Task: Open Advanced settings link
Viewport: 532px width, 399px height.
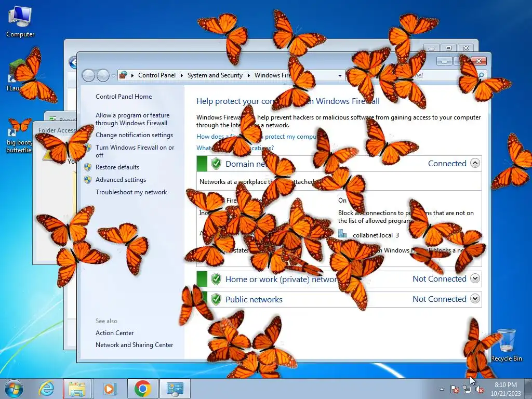Action: point(121,180)
